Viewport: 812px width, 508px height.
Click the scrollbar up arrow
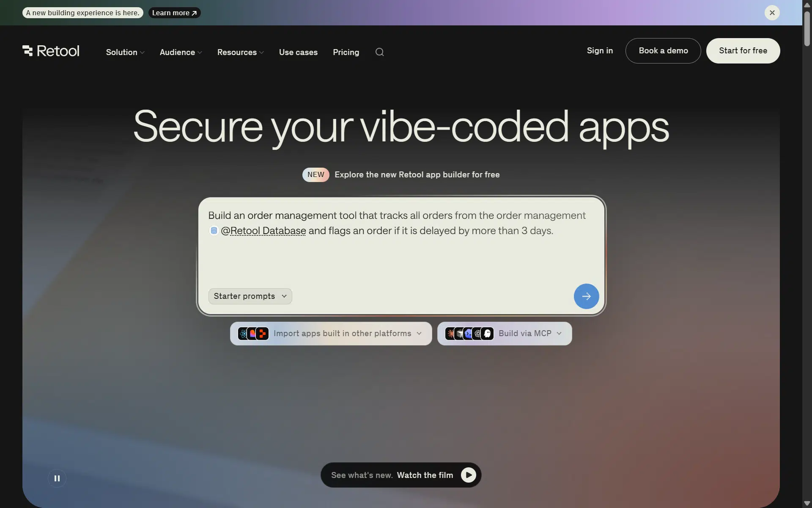tap(807, 4)
